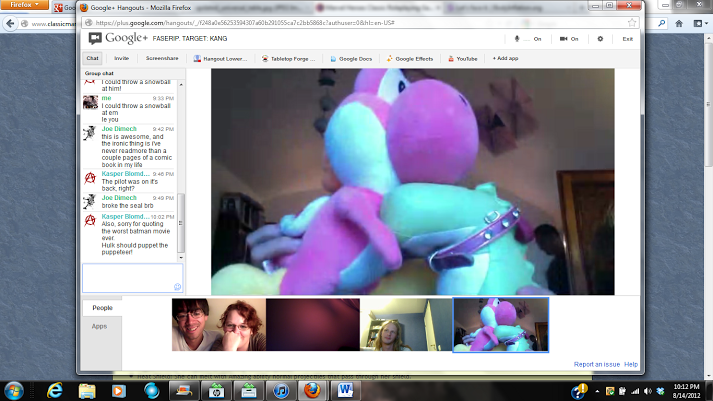Select the People tab
Viewport: 713px width, 401px height.
102,308
